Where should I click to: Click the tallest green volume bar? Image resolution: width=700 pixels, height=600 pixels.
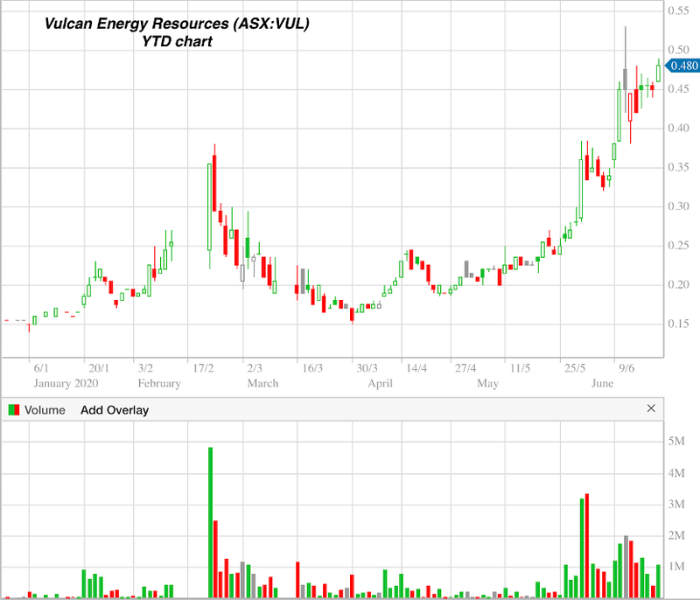pyautogui.click(x=210, y=522)
